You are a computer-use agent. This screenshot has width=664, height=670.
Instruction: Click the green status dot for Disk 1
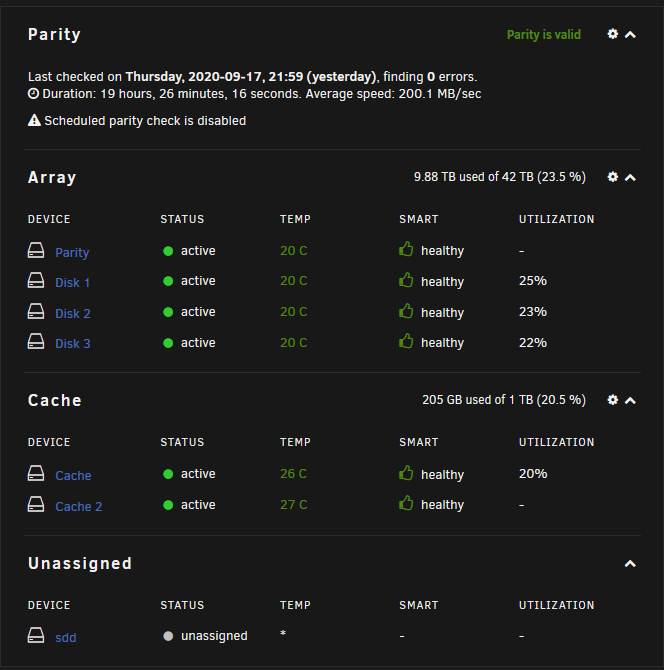(168, 281)
